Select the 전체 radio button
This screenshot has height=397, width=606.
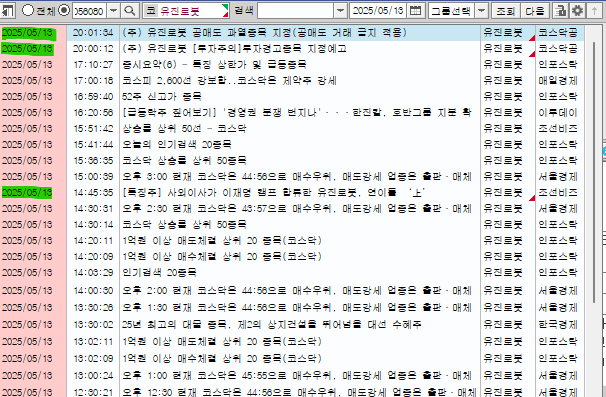click(28, 10)
